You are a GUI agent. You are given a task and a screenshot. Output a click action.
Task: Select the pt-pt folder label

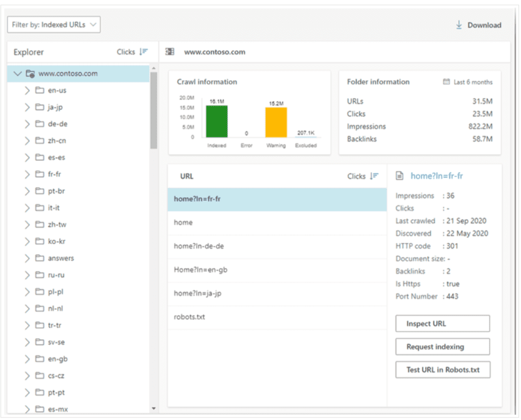pos(56,392)
